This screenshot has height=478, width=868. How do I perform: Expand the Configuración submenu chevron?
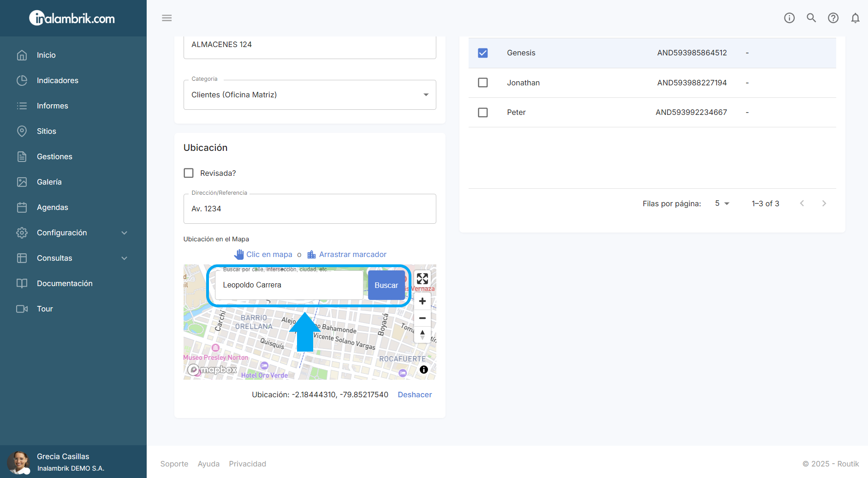(124, 233)
